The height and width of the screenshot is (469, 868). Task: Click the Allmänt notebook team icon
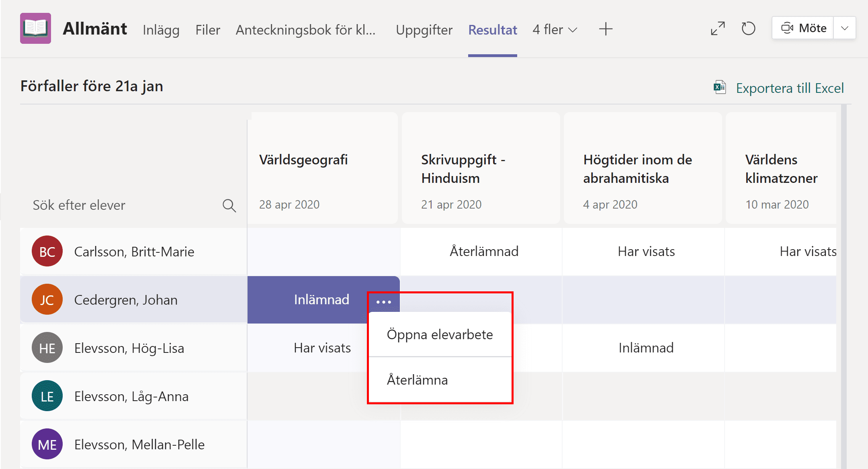(35, 29)
